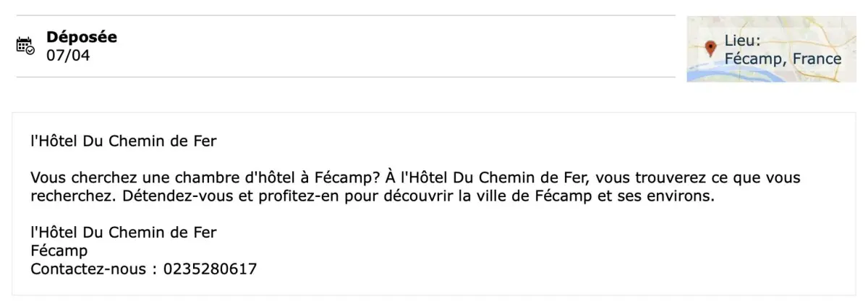Click the second l'Hôtel Du Chemin de Fer line
This screenshot has width=868, height=305.
[124, 233]
